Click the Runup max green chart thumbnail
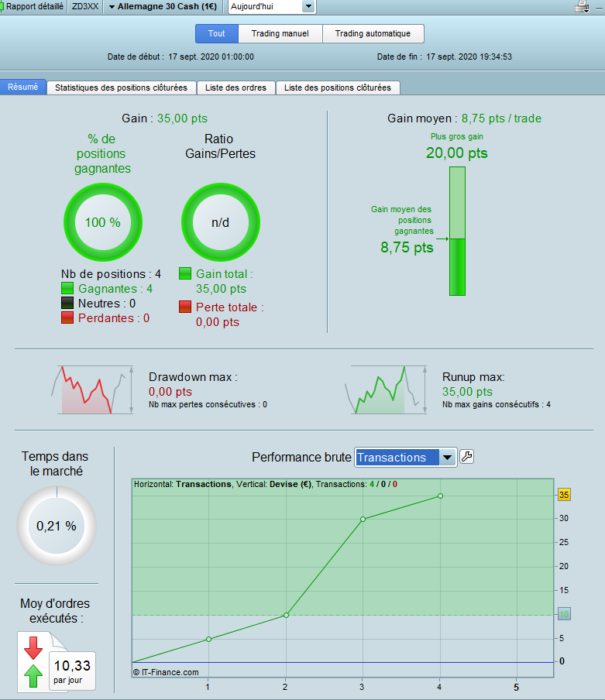605x700 pixels. click(386, 389)
